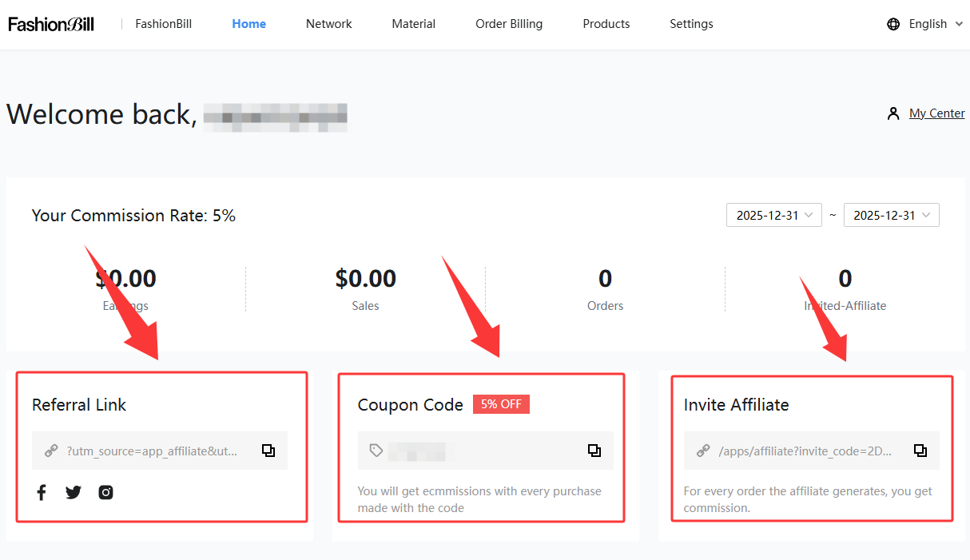970x560 pixels.
Task: Copy the Coupon Code
Action: click(594, 451)
